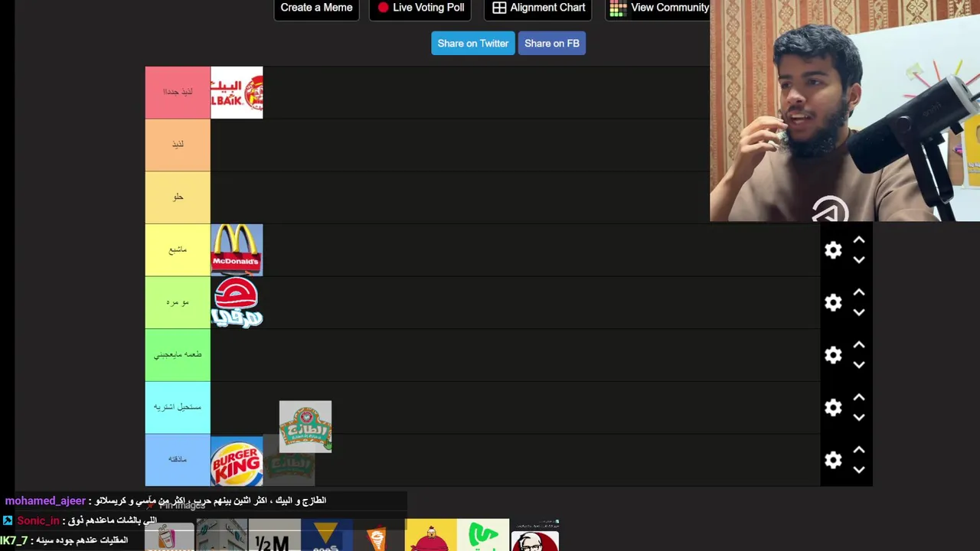Click the Create a Meme button
The width and height of the screenshot is (980, 551).
click(316, 8)
